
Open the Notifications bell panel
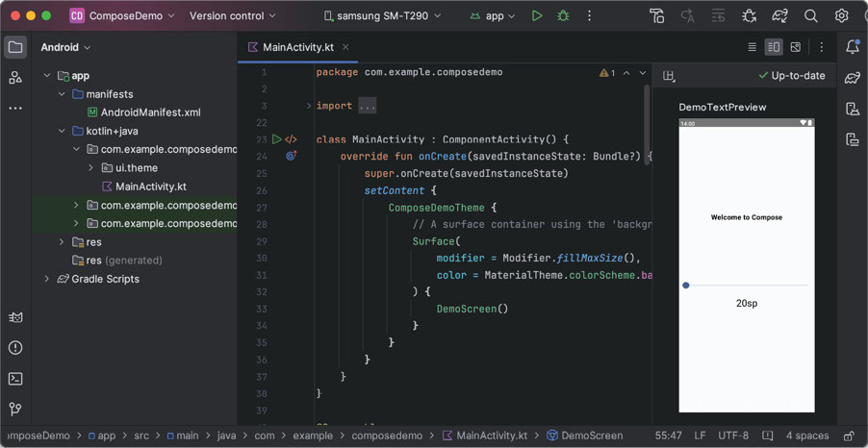pos(853,47)
